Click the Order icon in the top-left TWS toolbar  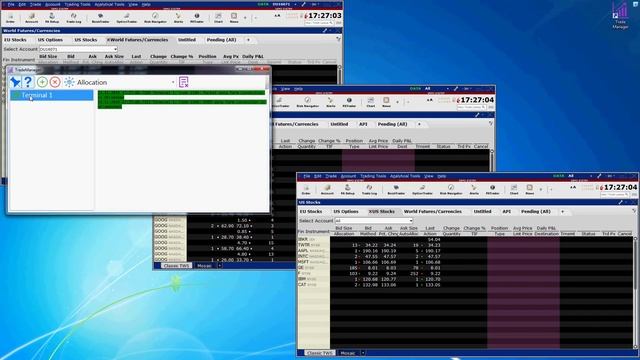(10, 18)
